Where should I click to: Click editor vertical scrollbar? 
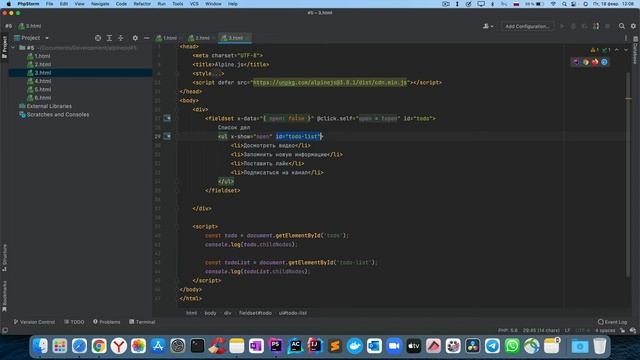pyautogui.click(x=628, y=176)
